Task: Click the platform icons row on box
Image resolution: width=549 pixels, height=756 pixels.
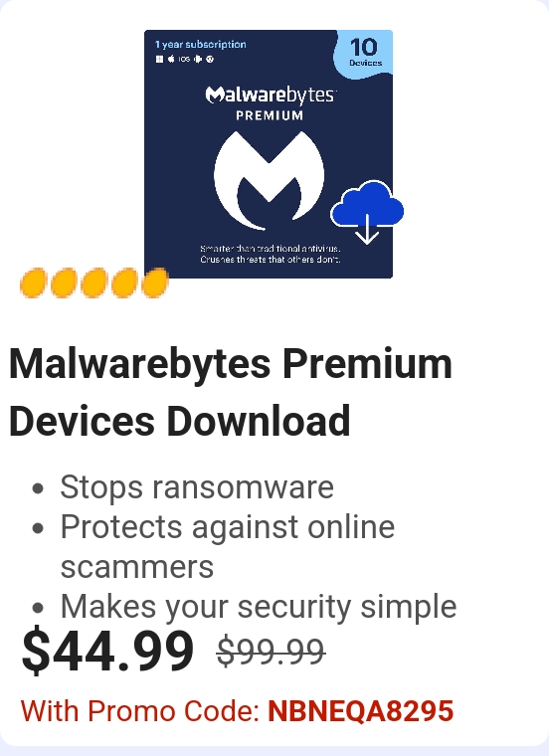Action: pyautogui.click(x=185, y=60)
